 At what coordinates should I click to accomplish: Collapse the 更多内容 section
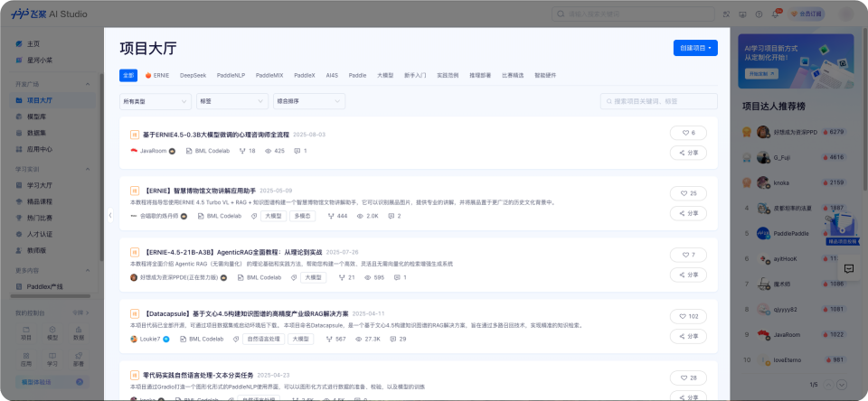coord(88,270)
